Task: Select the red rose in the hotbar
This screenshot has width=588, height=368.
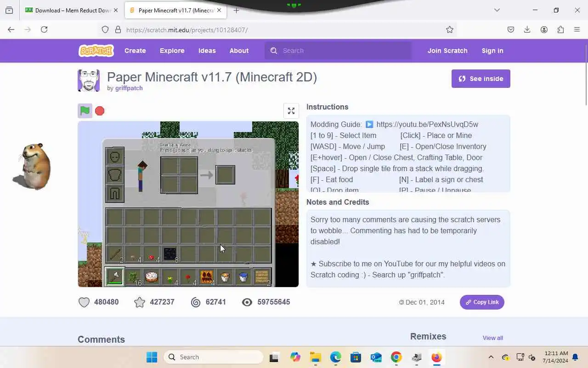Action: [188, 277]
